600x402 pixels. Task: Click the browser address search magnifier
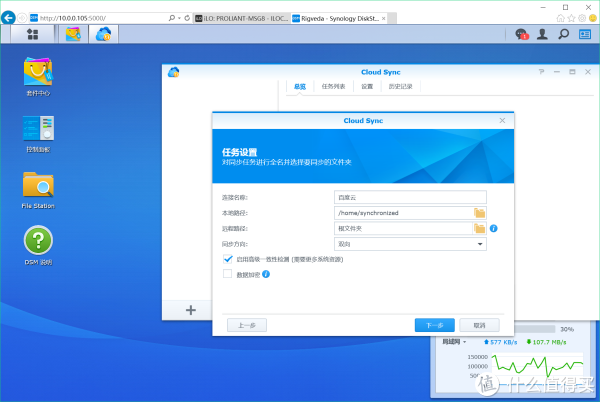click(172, 18)
